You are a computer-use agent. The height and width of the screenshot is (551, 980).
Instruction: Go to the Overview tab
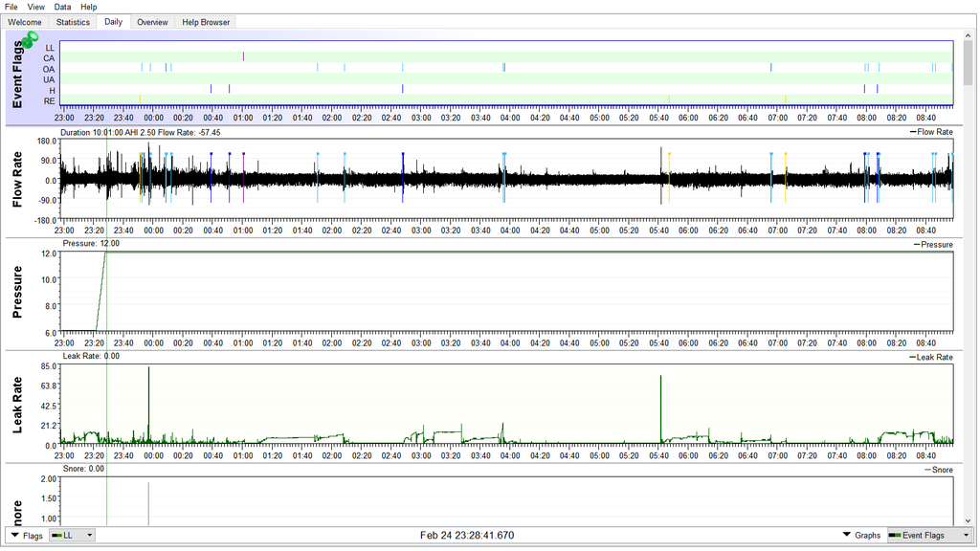tap(152, 22)
